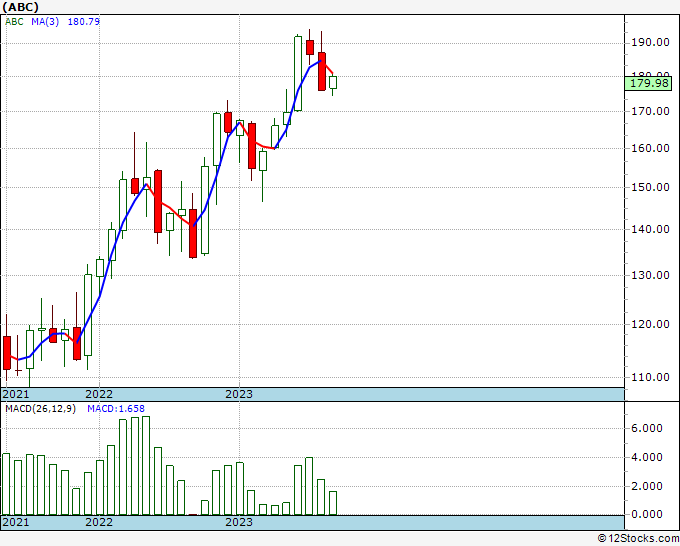The image size is (680, 546).
Task: Click the latest green candlestick near 180
Action: pyautogui.click(x=333, y=82)
